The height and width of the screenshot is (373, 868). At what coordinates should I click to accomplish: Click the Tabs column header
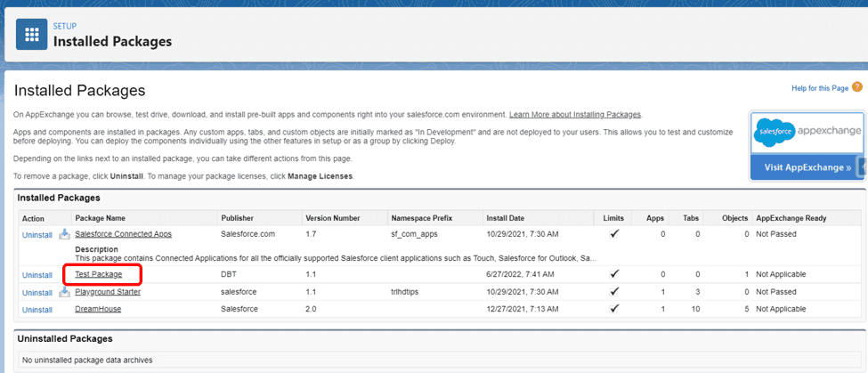691,218
